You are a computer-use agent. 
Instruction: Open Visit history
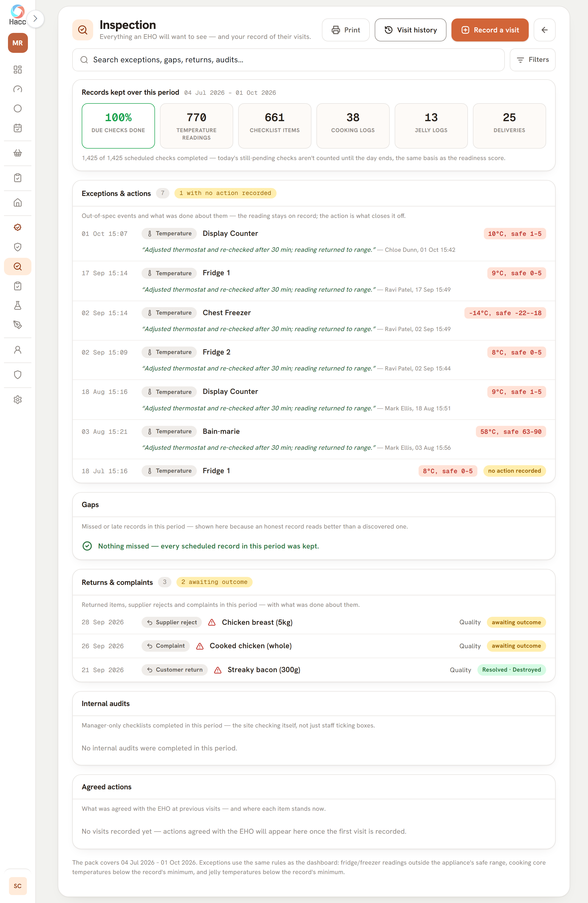(x=410, y=30)
